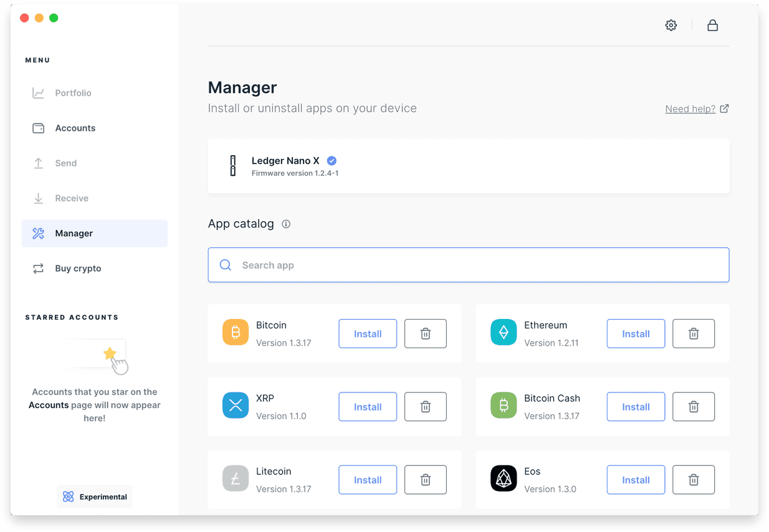Click the Bitcoin Version 1.3.17 text
This screenshot has height=532, width=769.
[x=284, y=343]
